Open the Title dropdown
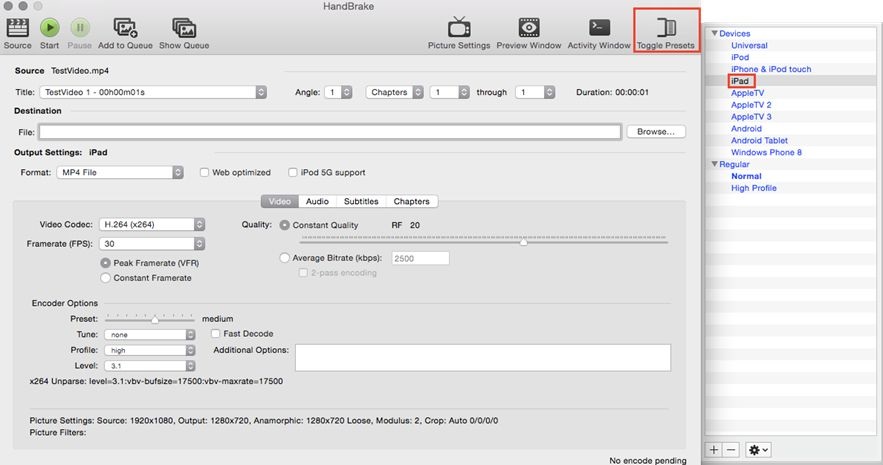Image resolution: width=883 pixels, height=465 pixels. pyautogui.click(x=153, y=92)
